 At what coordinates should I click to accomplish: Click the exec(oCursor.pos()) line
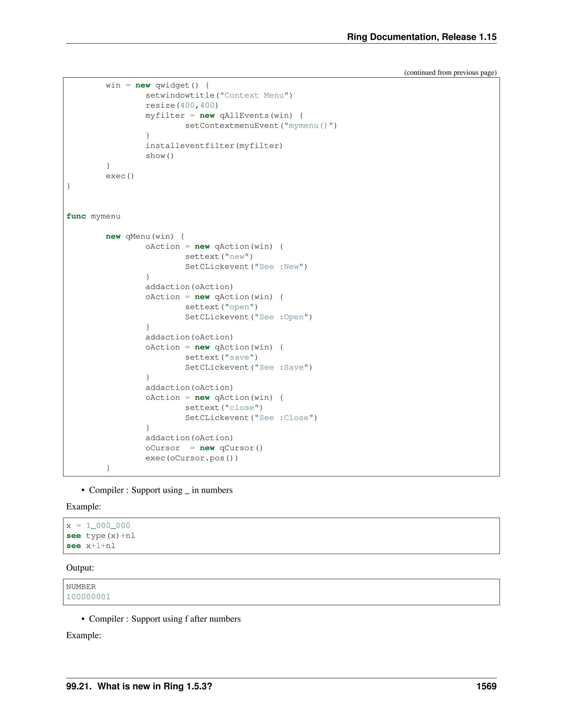tap(191, 458)
